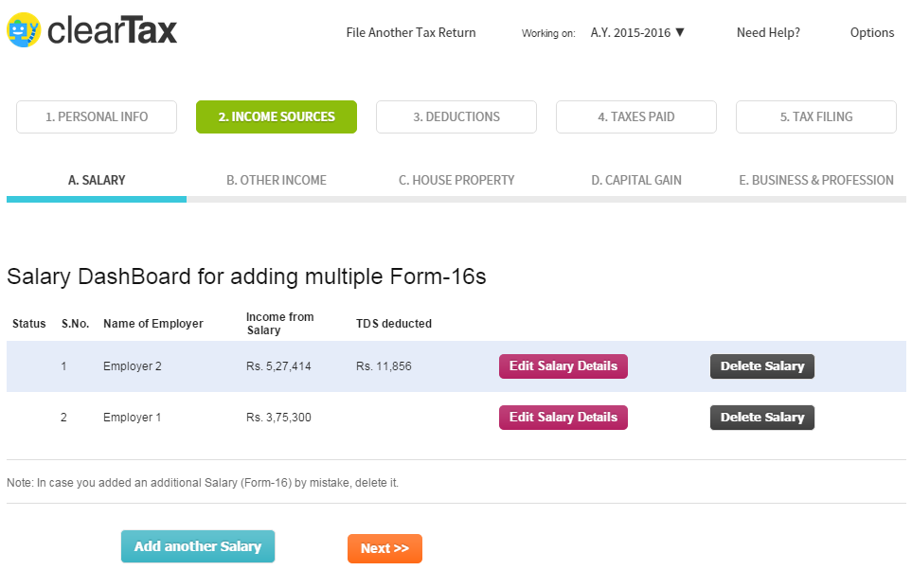This screenshot has width=912, height=588.
Task: Open E. Business & Profession sub-tab
Action: (816, 180)
